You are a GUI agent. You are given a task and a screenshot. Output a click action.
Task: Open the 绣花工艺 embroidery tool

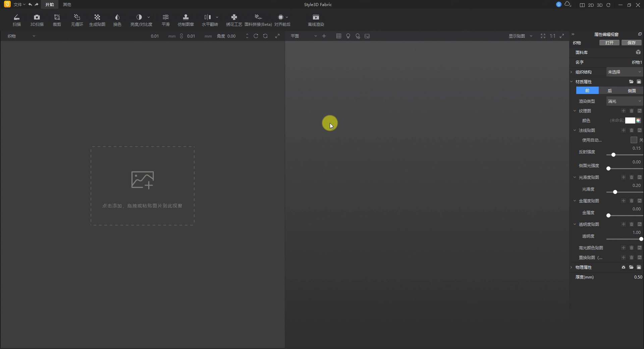click(234, 20)
